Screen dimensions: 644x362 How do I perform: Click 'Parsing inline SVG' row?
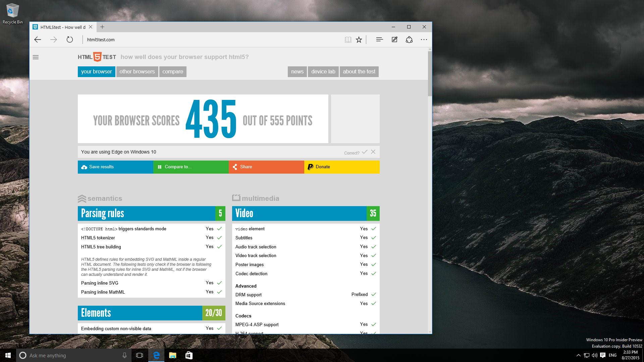tap(152, 283)
